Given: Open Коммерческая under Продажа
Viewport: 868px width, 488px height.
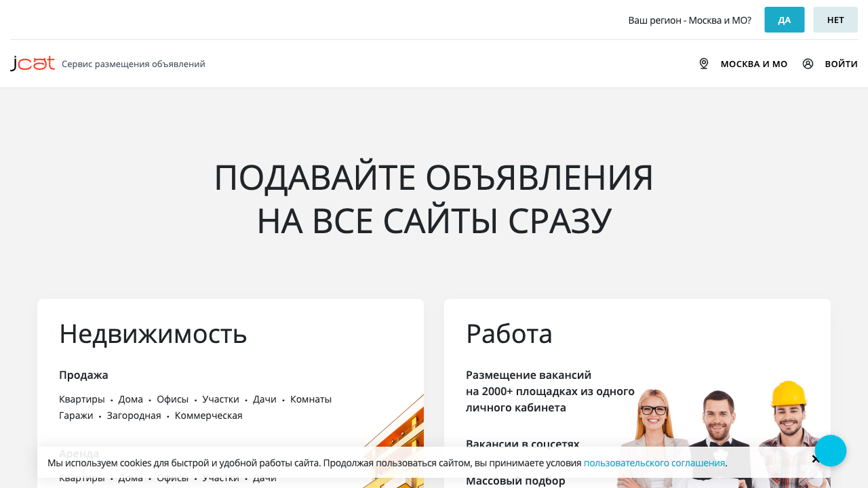Looking at the screenshot, I should pos(209,415).
